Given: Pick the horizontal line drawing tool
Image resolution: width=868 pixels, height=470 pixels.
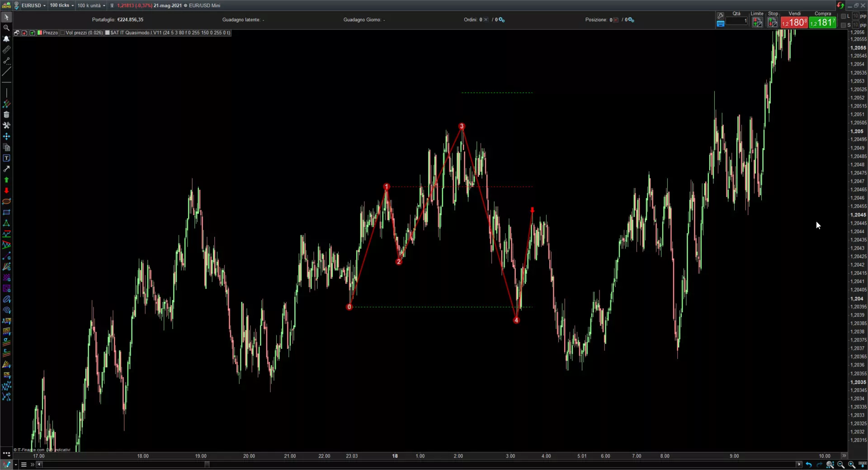Looking at the screenshot, I should pos(6,82).
